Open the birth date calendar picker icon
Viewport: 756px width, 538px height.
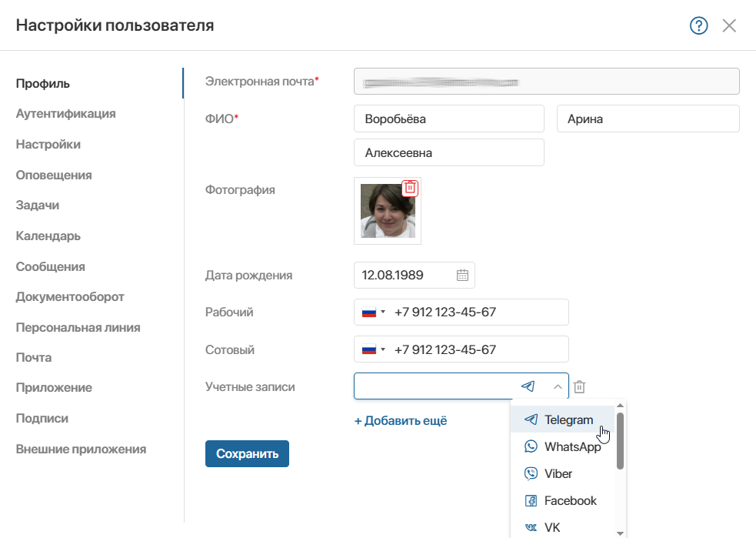tap(462, 275)
